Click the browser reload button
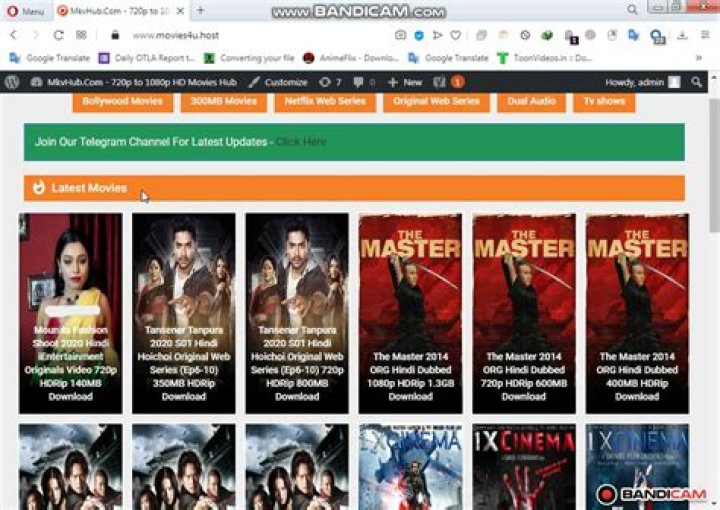Image resolution: width=720 pixels, height=510 pixels. (x=58, y=34)
